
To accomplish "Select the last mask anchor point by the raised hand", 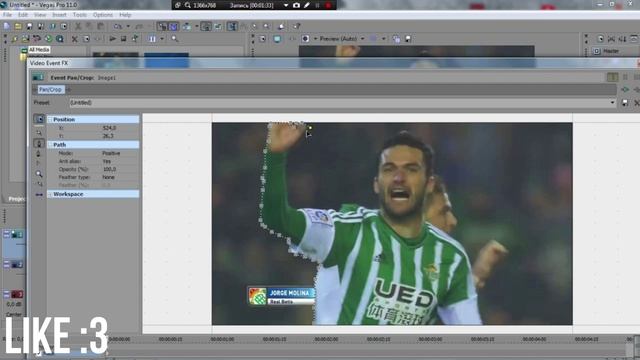I will click(x=310, y=128).
